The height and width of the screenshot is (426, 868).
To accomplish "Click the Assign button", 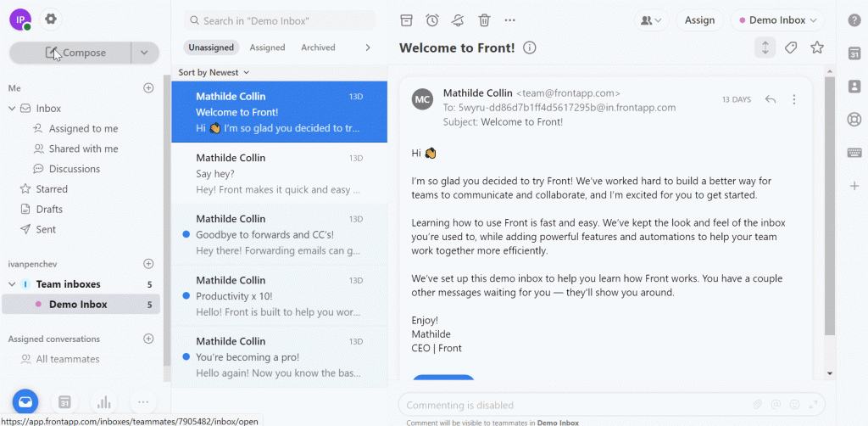I will (x=699, y=20).
